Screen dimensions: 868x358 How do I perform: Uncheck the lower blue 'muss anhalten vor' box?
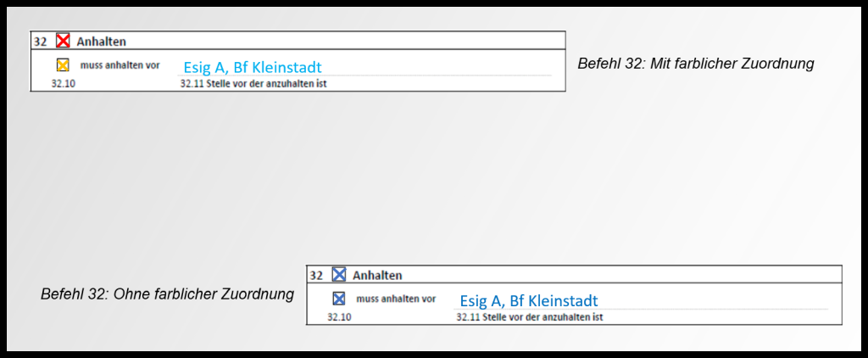(339, 299)
